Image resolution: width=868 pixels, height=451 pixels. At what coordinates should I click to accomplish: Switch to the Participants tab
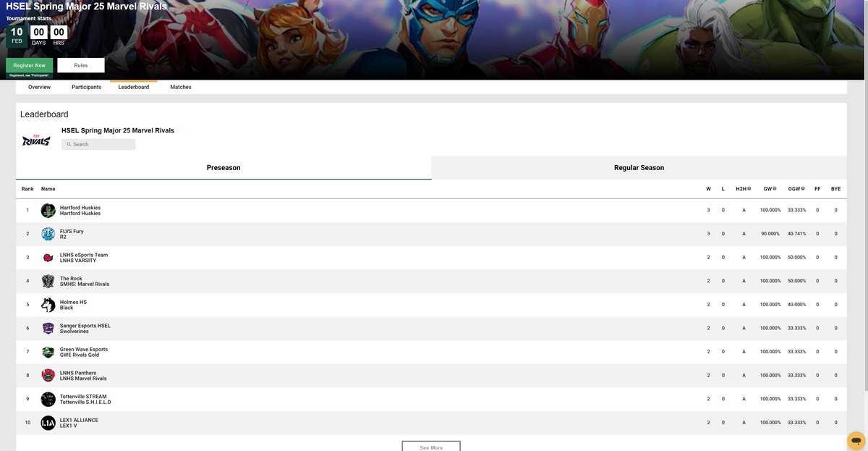pos(86,87)
